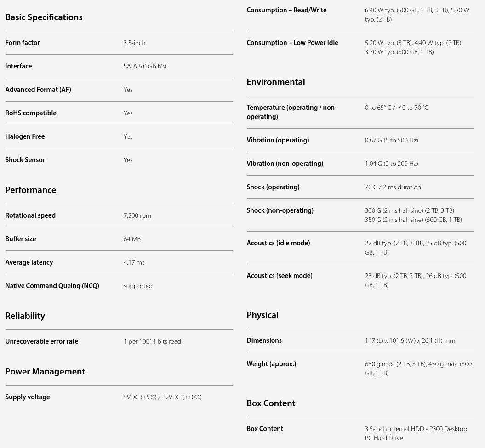Image resolution: width=485 pixels, height=448 pixels.
Task: Click the Advanced Format (AF) label
Action: click(38, 90)
